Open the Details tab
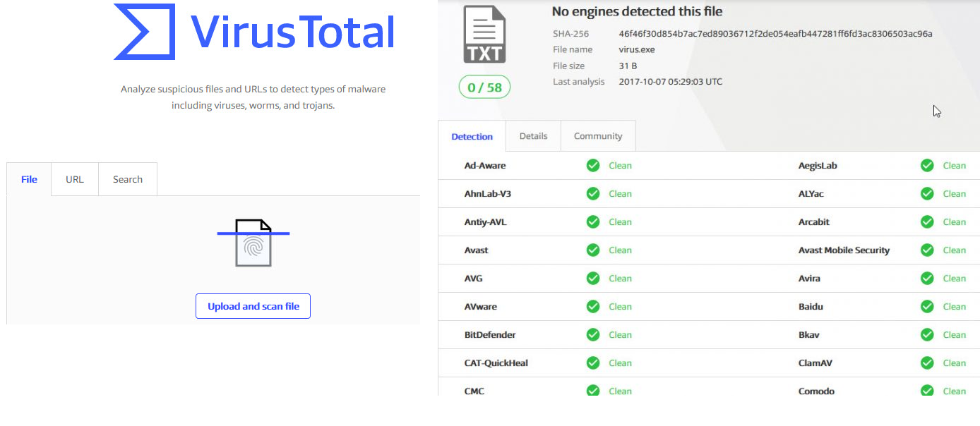Image resolution: width=980 pixels, height=426 pixels. [533, 136]
